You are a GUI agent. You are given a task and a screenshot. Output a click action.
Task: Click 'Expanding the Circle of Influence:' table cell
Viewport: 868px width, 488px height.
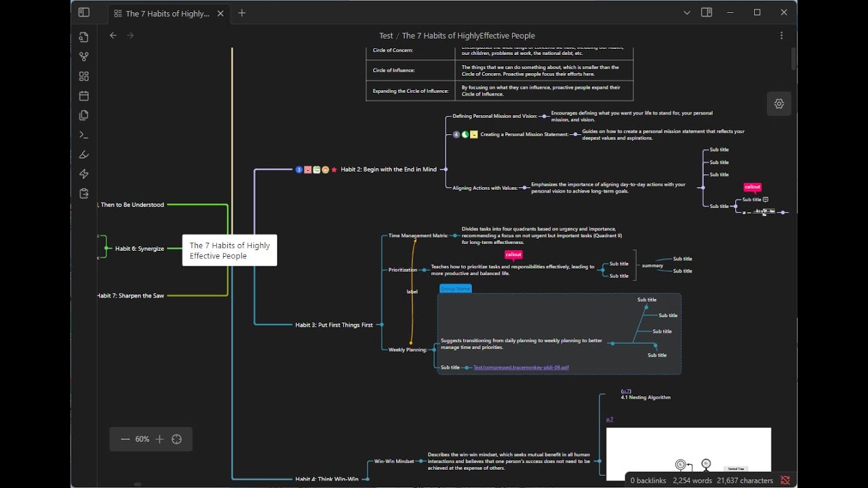point(410,91)
